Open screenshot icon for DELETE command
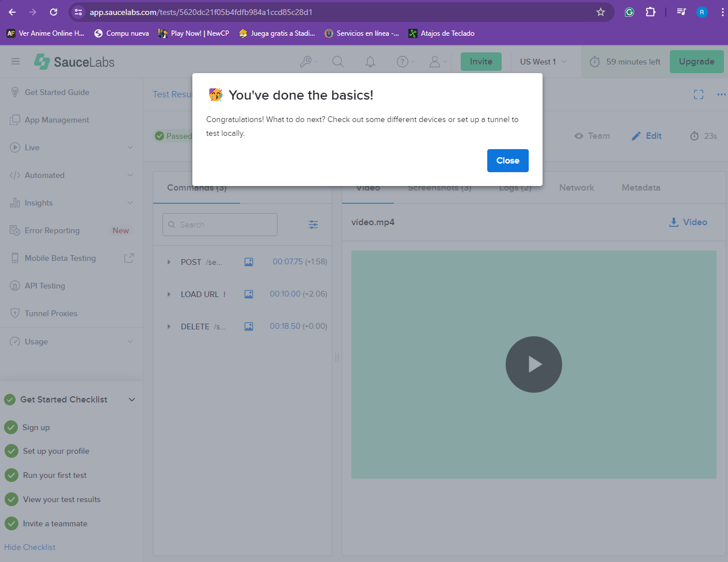 click(x=249, y=326)
